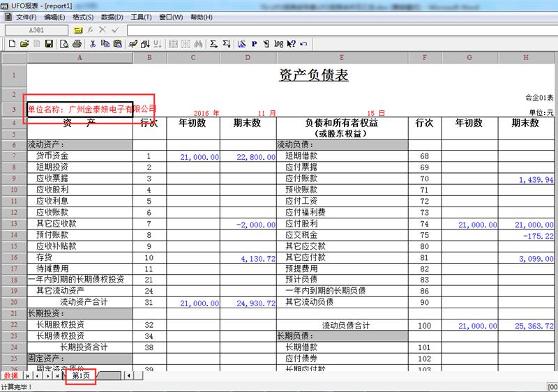Click the sigma horizontal sum icon
Screen dimensions: 558x392
click(213, 44)
